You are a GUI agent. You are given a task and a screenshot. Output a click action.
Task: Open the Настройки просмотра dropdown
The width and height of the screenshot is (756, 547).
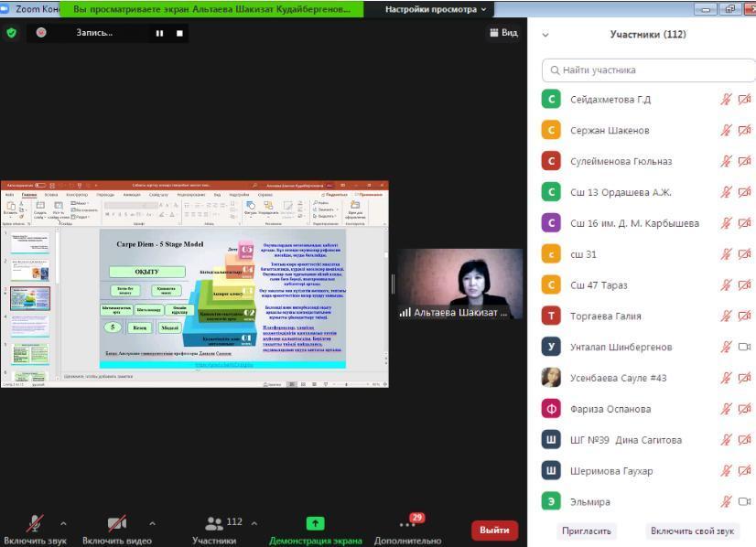436,9
